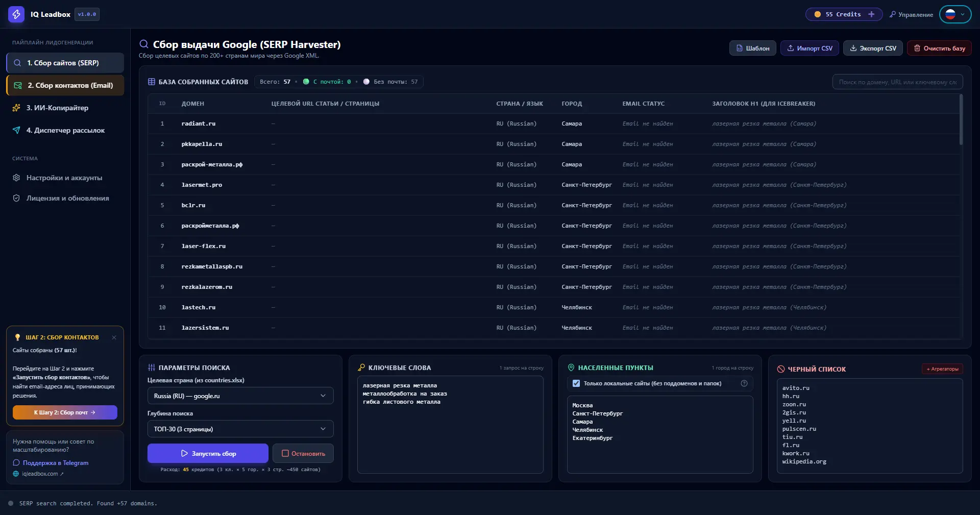
Task: Click the white dot next to Без почты
Action: pyautogui.click(x=366, y=82)
